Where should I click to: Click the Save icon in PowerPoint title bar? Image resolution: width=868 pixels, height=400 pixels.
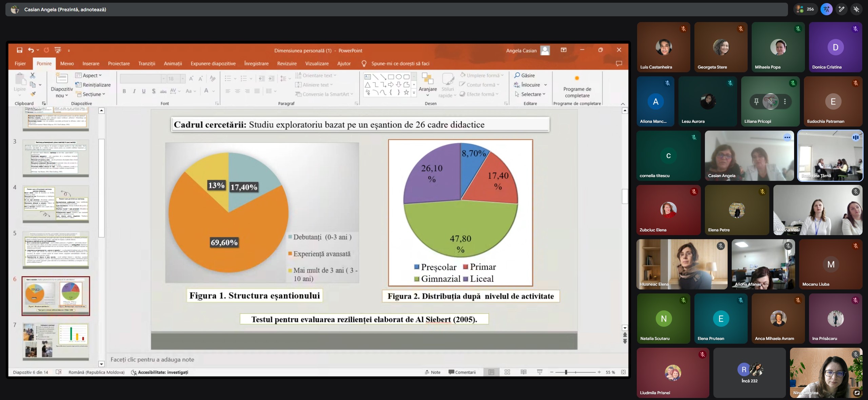click(20, 50)
